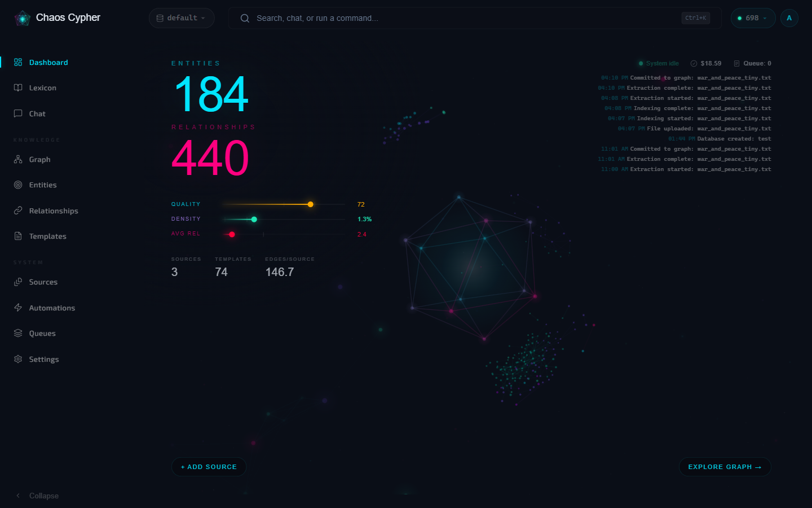Viewport: 812px width, 508px height.
Task: Click the Add Source button
Action: tap(209, 467)
